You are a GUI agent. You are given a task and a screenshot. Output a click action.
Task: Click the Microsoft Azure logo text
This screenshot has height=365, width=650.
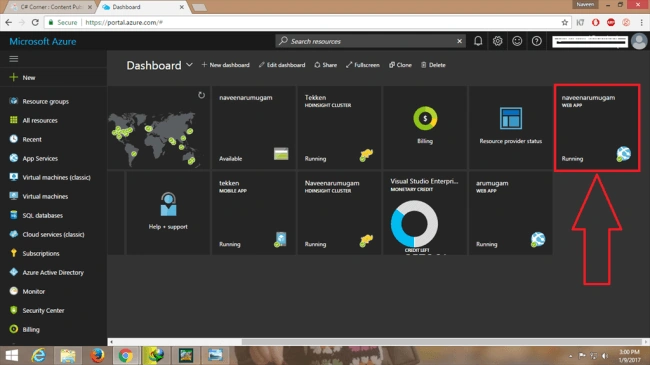coord(43,41)
